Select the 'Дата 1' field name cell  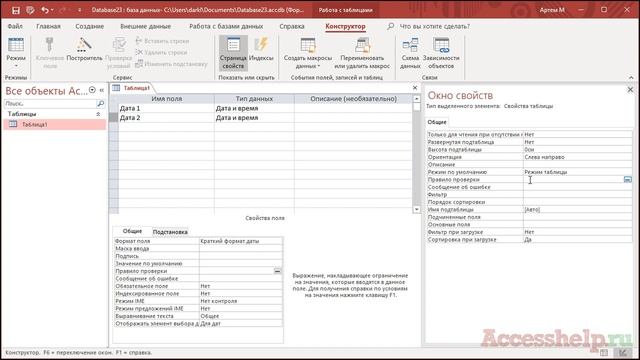pos(166,108)
